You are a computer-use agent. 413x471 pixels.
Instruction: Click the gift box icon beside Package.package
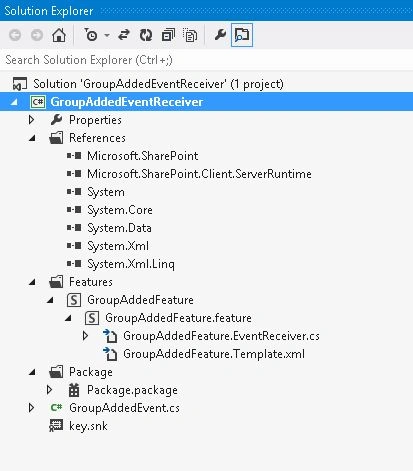pyautogui.click(x=74, y=390)
